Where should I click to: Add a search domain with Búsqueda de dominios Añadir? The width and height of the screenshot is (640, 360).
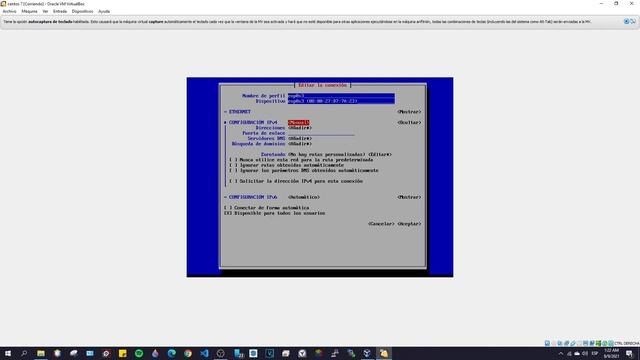pyautogui.click(x=300, y=144)
